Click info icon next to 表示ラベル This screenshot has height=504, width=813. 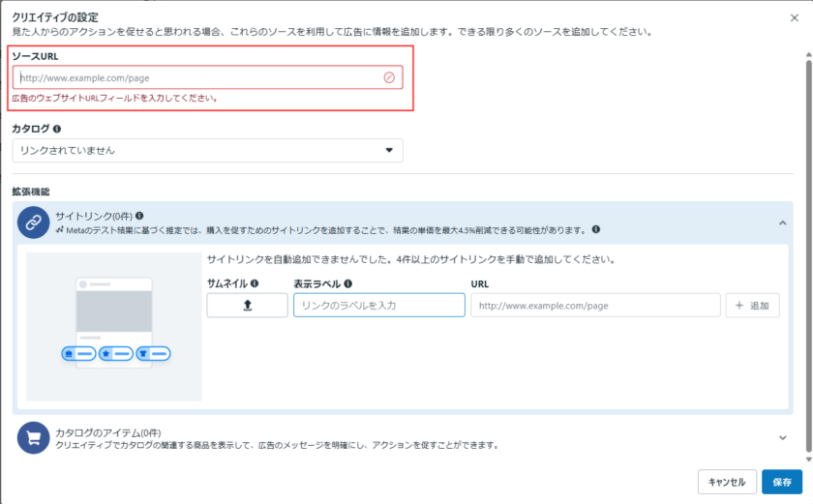[x=347, y=284]
